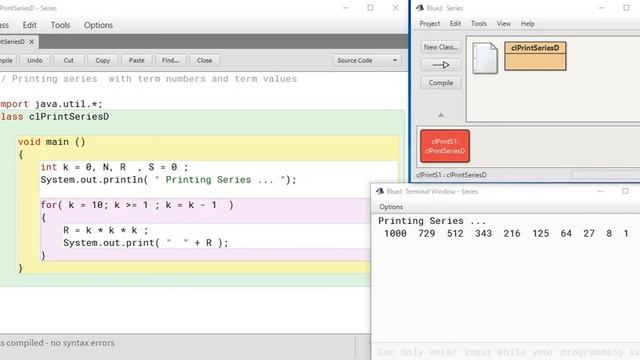The height and width of the screenshot is (360, 640).
Task: Open the Tools menu in the editor
Action: click(60, 25)
